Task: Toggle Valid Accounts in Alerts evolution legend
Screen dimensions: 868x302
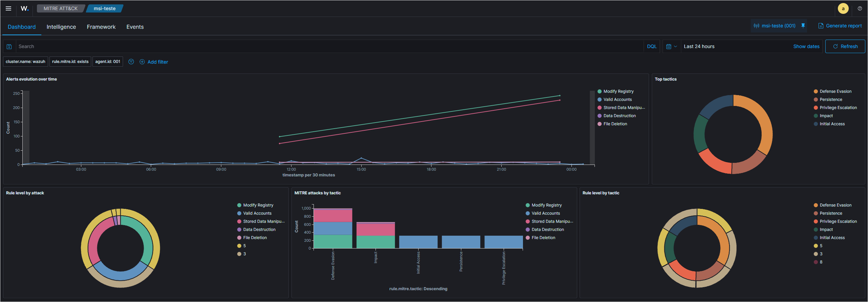Action: [x=614, y=100]
